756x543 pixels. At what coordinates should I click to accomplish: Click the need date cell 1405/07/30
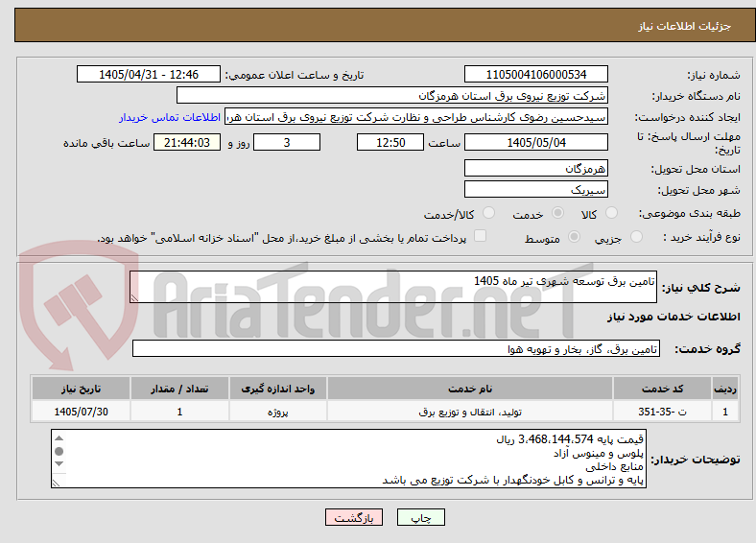tap(81, 412)
